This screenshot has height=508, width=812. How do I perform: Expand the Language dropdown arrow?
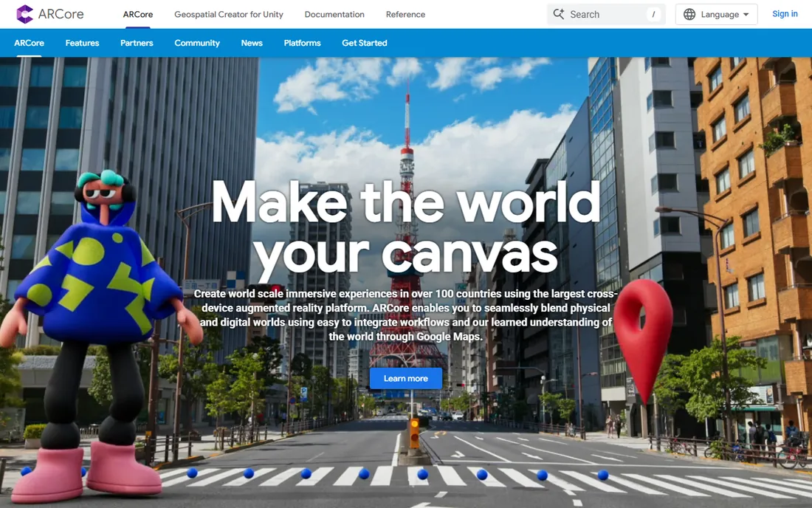click(746, 15)
